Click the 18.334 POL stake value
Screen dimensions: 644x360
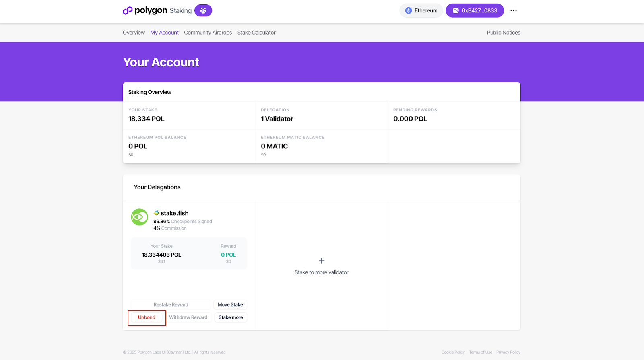click(147, 119)
